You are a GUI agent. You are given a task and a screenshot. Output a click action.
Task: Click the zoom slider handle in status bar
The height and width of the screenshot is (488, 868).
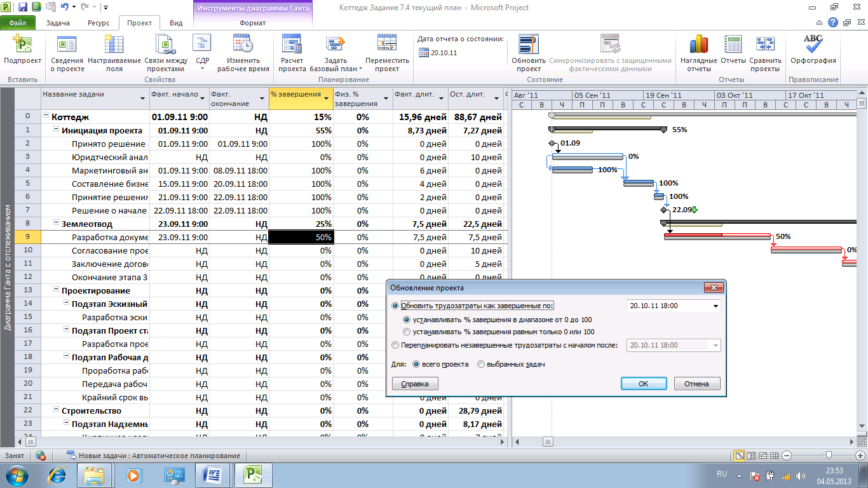828,456
